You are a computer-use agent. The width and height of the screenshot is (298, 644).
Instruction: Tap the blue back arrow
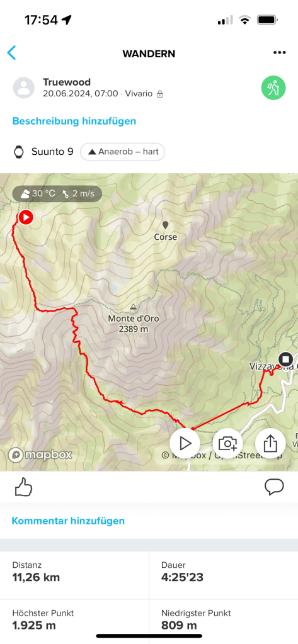pyautogui.click(x=11, y=54)
